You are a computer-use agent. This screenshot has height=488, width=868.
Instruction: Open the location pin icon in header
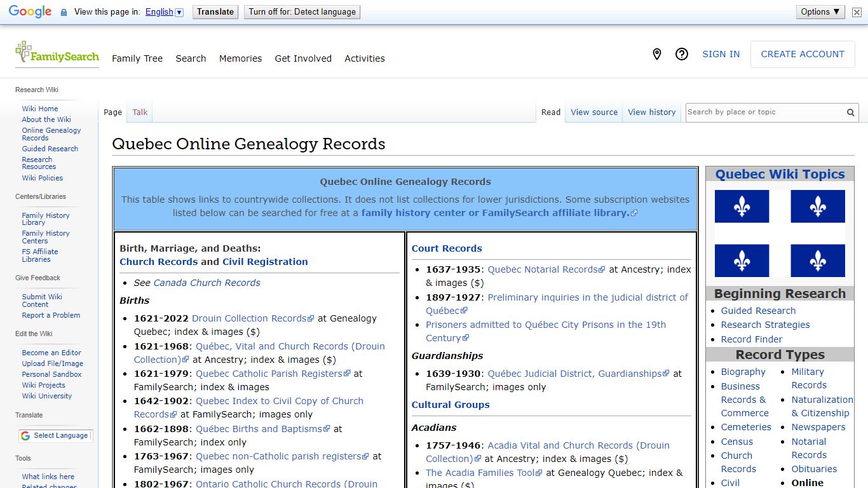click(657, 55)
